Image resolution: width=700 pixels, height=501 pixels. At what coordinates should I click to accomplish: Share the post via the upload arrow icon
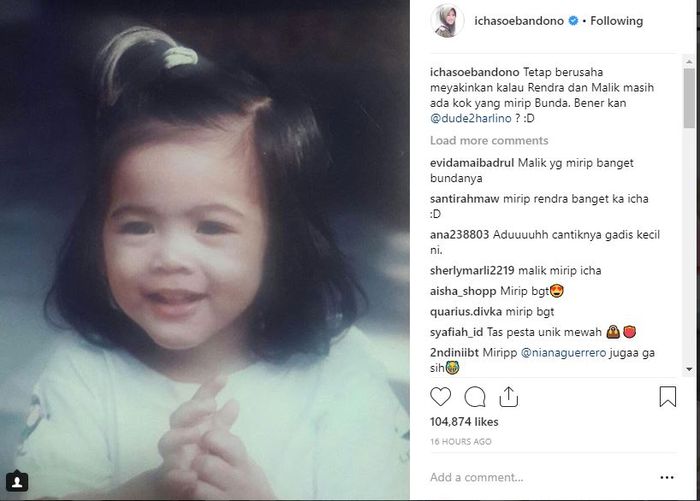[x=508, y=397]
